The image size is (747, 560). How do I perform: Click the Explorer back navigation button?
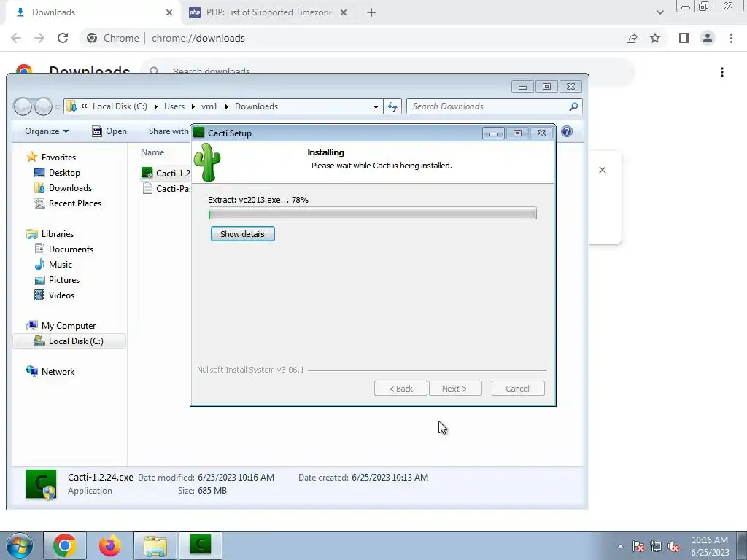click(23, 106)
